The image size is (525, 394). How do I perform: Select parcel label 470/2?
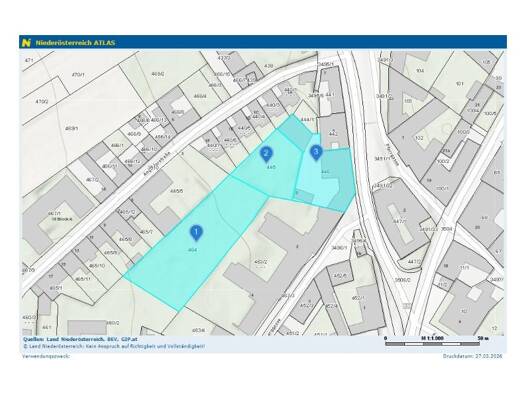point(42,101)
